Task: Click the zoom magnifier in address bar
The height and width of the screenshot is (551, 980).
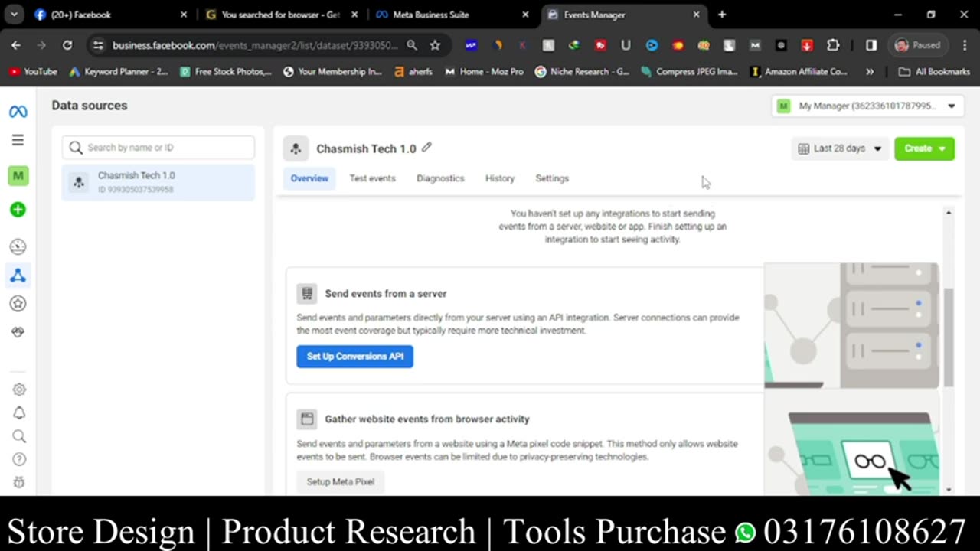Action: (412, 45)
